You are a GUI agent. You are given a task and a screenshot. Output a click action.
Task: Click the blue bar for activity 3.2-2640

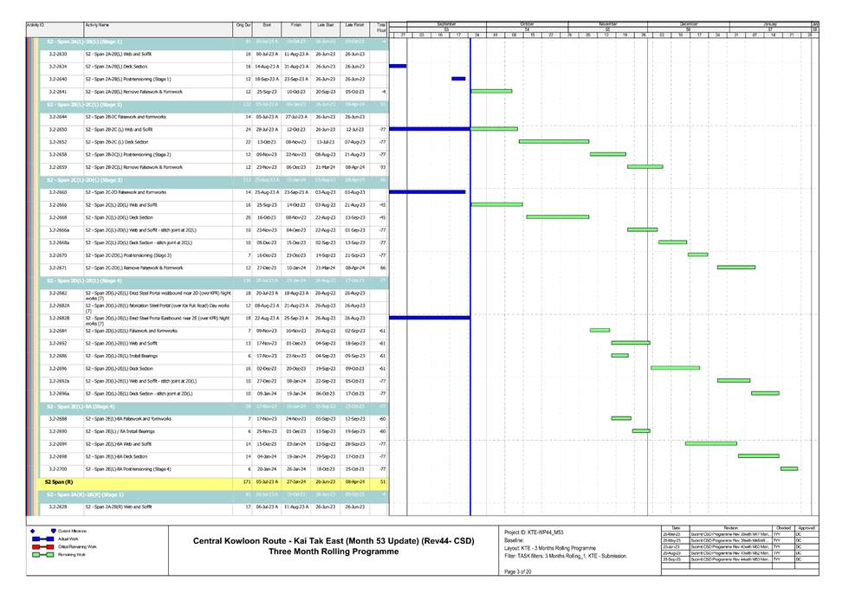[458, 79]
